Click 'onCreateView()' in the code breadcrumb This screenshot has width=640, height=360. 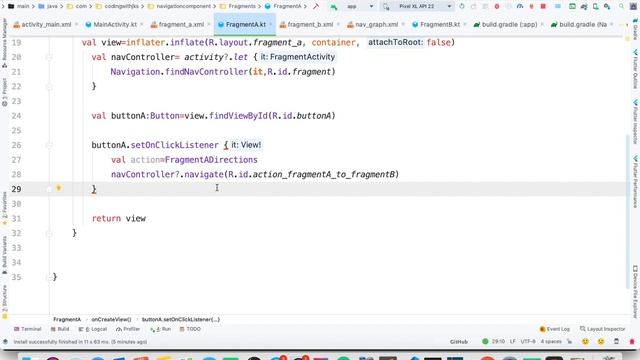[x=111, y=320]
